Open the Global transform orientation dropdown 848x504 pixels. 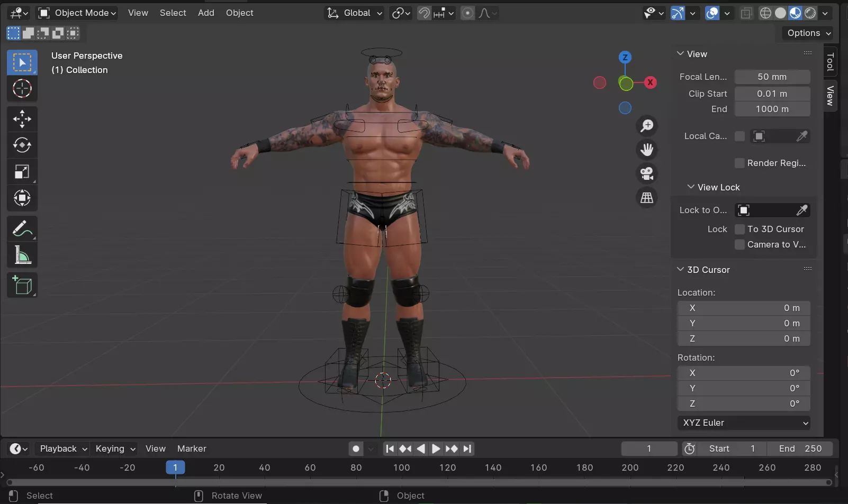(x=354, y=13)
